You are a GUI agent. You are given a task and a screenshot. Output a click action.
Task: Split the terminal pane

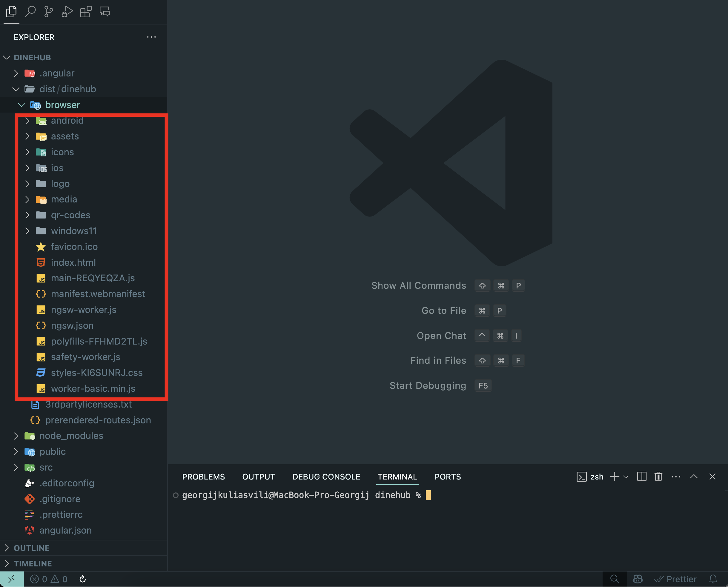tap(641, 477)
